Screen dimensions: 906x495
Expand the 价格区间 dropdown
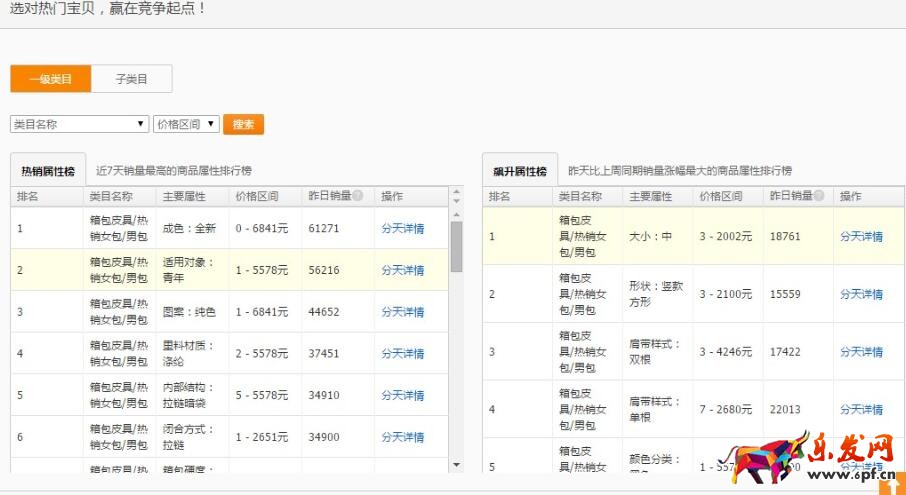click(x=186, y=124)
